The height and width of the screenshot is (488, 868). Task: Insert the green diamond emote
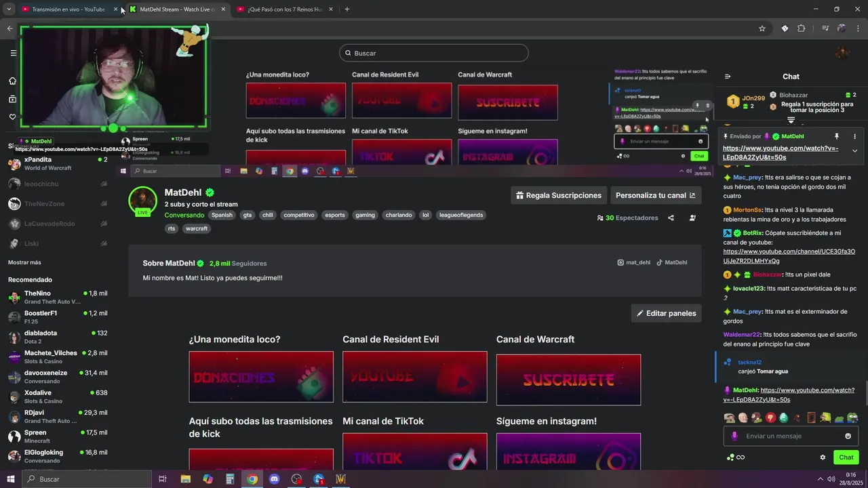(x=784, y=418)
